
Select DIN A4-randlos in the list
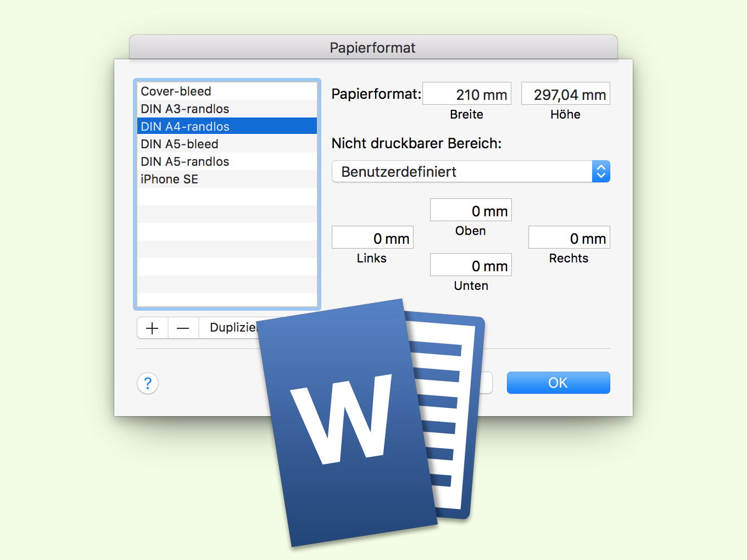227,126
